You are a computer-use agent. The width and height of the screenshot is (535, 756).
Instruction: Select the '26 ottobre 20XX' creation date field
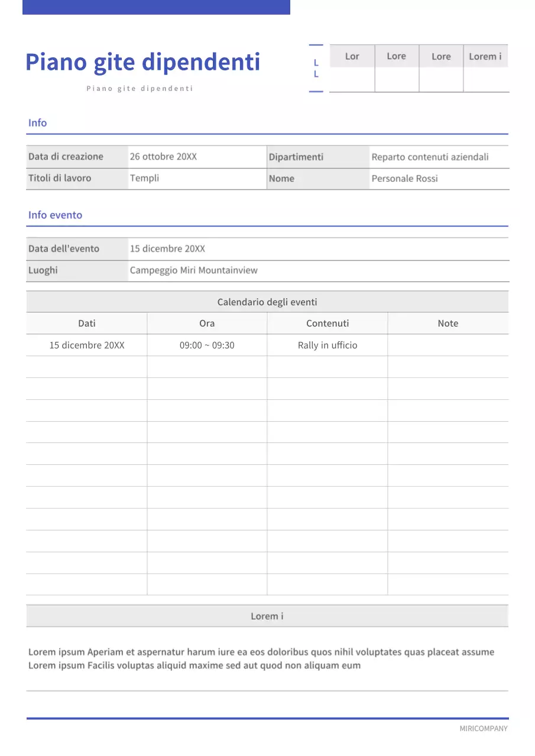tap(163, 157)
